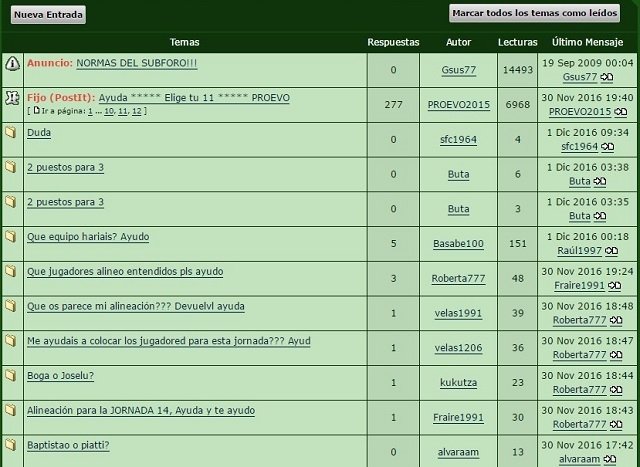Open Boga o Joselu? topic

60,376
